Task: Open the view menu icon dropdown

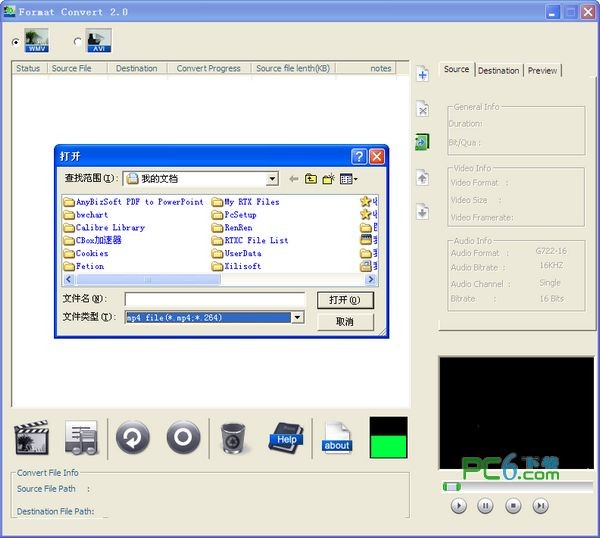Action: pos(349,179)
